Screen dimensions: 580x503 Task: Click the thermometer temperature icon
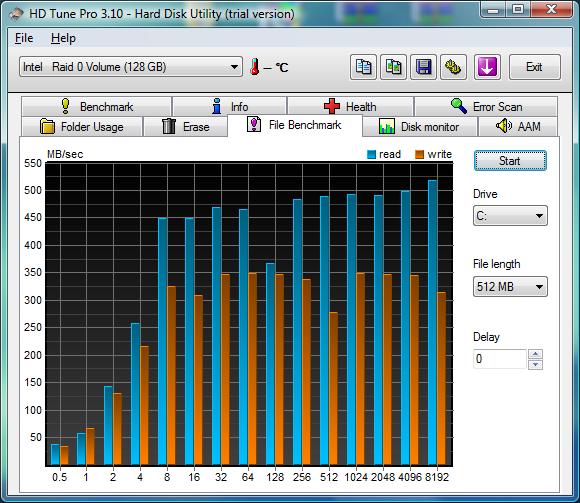pos(254,67)
